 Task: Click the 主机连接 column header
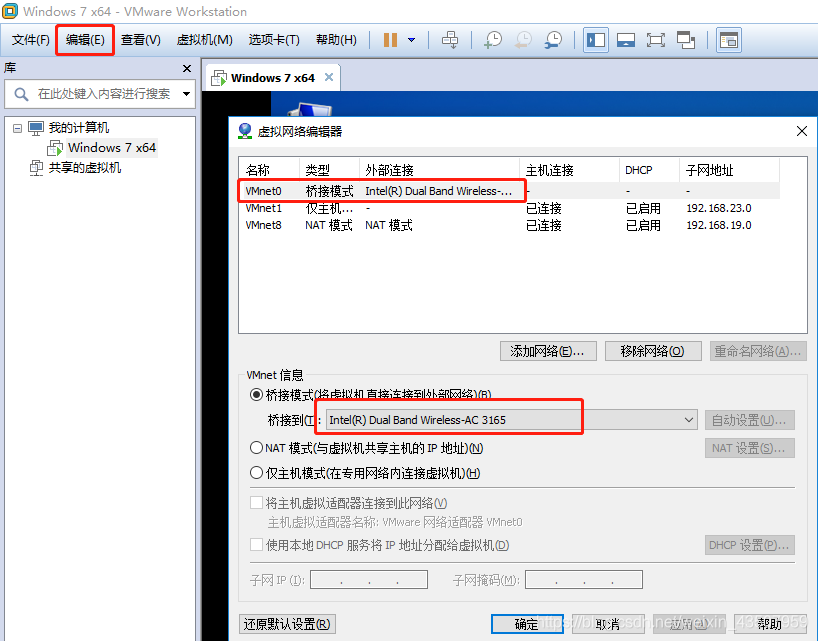569,170
